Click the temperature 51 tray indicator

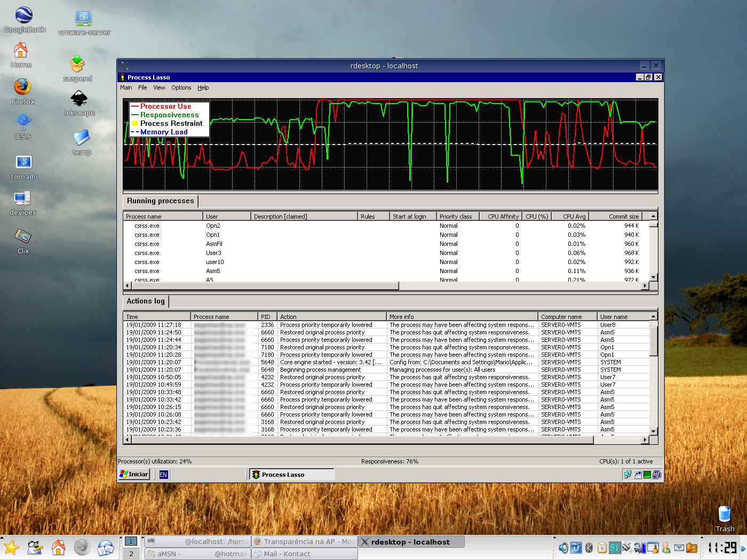pos(615,548)
